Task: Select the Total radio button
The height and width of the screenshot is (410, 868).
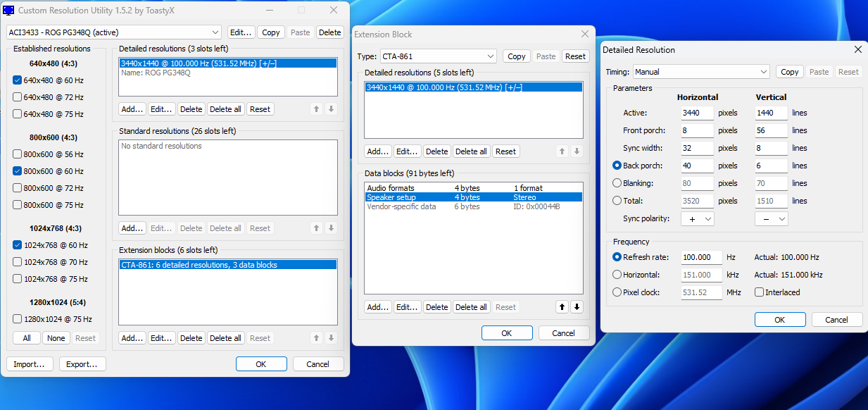Action: pyautogui.click(x=617, y=201)
